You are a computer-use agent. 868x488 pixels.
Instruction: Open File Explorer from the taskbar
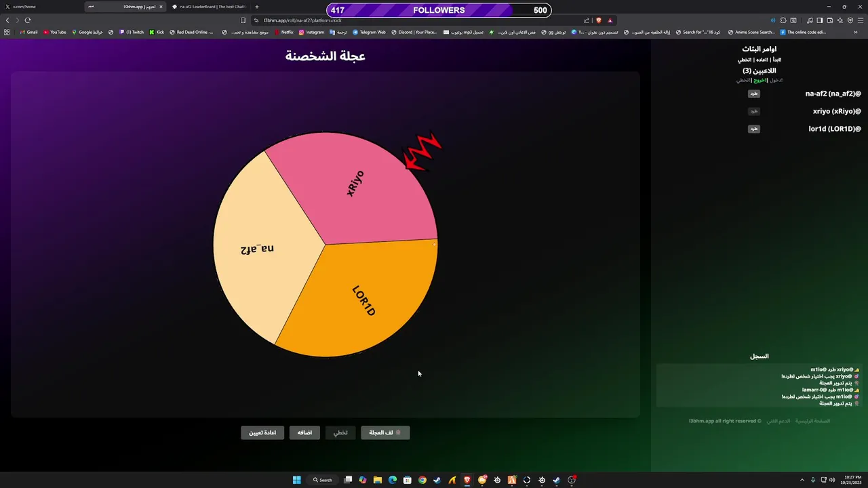coord(378,480)
